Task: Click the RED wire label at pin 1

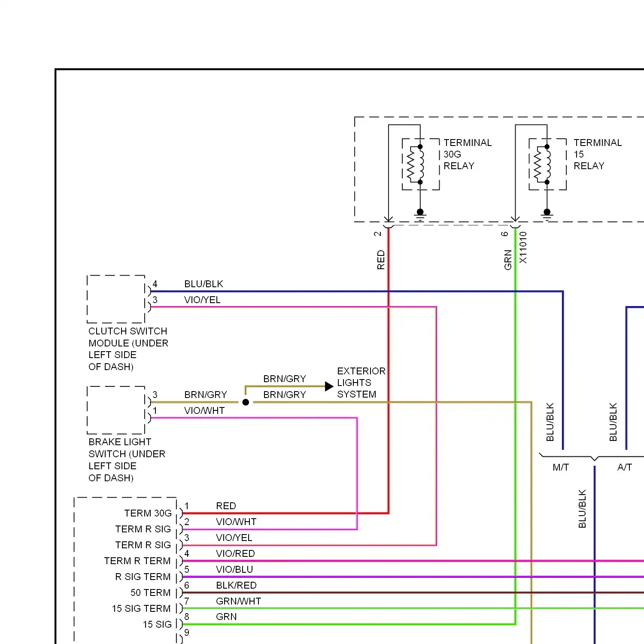Action: pyautogui.click(x=226, y=506)
